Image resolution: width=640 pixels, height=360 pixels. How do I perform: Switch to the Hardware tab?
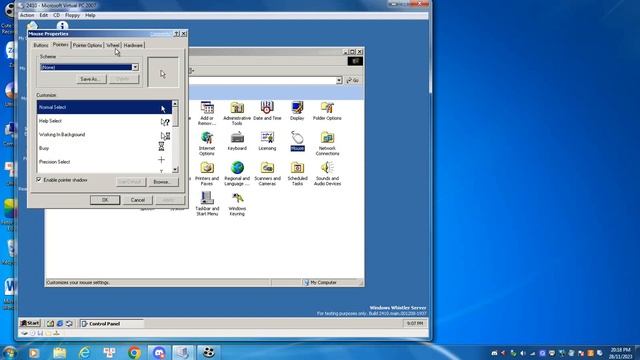pyautogui.click(x=133, y=45)
